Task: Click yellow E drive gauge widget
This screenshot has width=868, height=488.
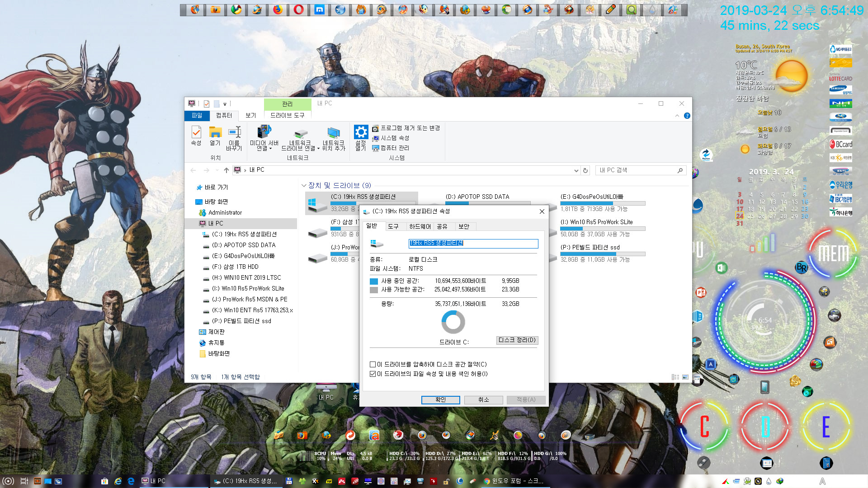Action: [826, 427]
